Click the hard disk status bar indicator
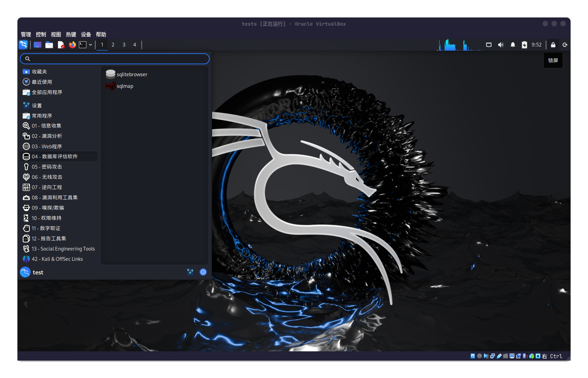 click(473, 356)
